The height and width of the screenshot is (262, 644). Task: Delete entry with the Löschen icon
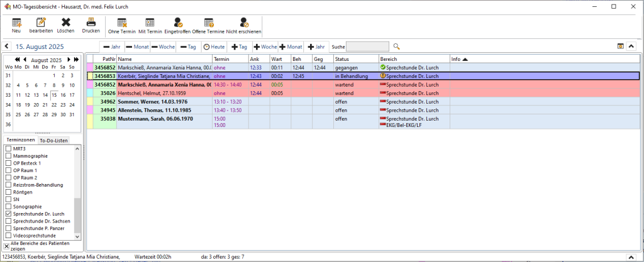65,23
